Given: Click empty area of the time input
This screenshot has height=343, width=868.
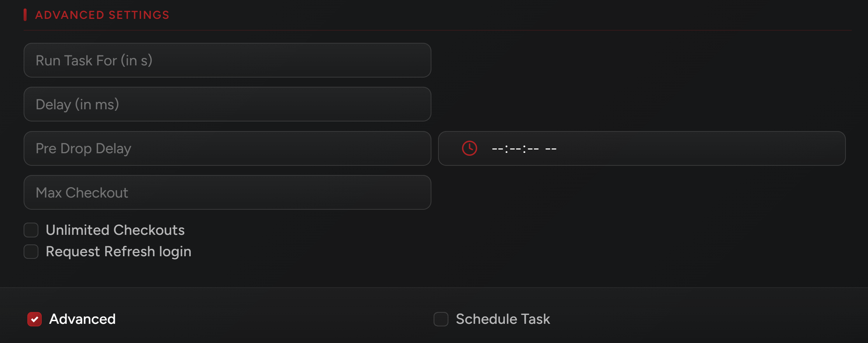Looking at the screenshot, I should tap(701, 148).
